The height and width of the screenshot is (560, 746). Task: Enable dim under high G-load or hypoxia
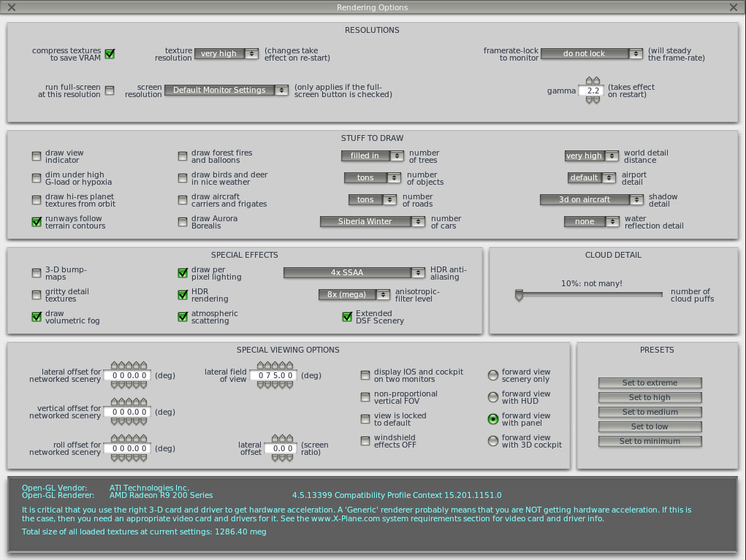tap(37, 178)
